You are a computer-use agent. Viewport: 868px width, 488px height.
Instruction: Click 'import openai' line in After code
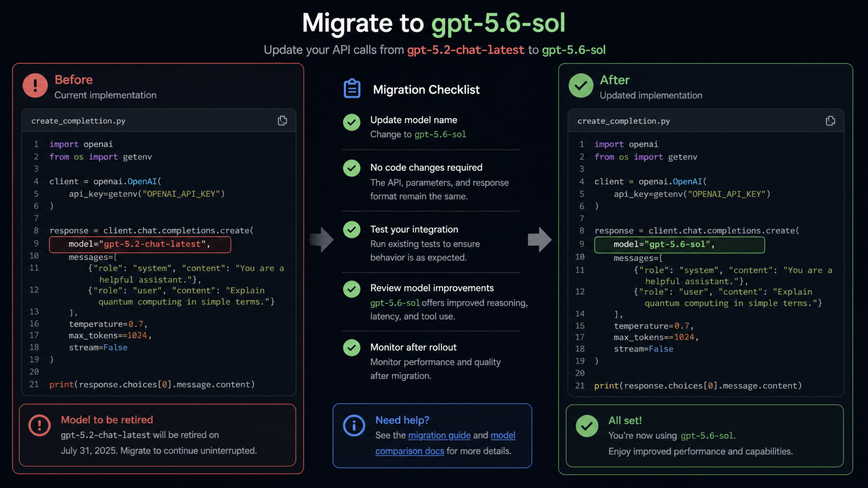tap(626, 144)
